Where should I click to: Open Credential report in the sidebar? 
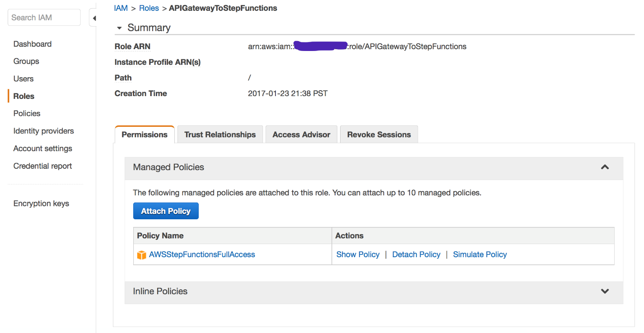43,166
